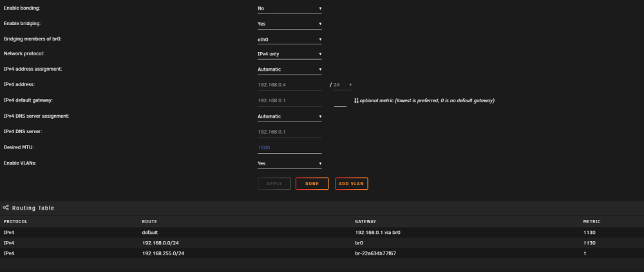The height and width of the screenshot is (272, 644).
Task: Click the IPv4 DNS server label
Action: coord(23,132)
